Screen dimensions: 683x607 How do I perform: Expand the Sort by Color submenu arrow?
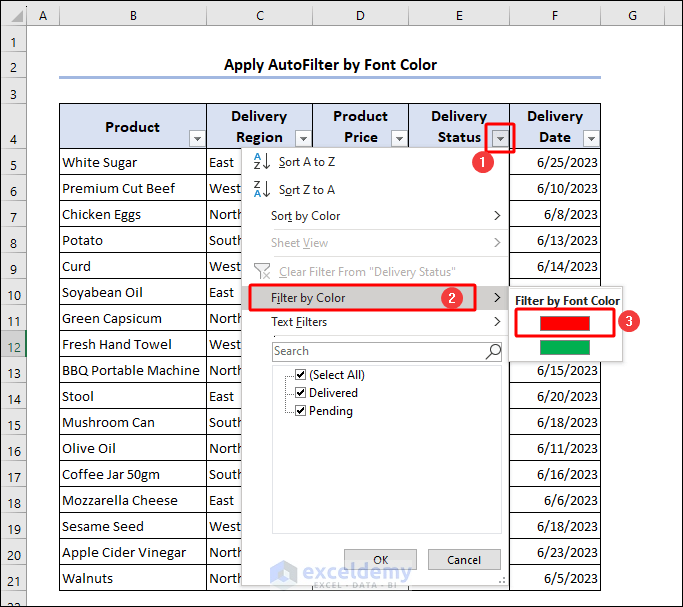point(497,216)
